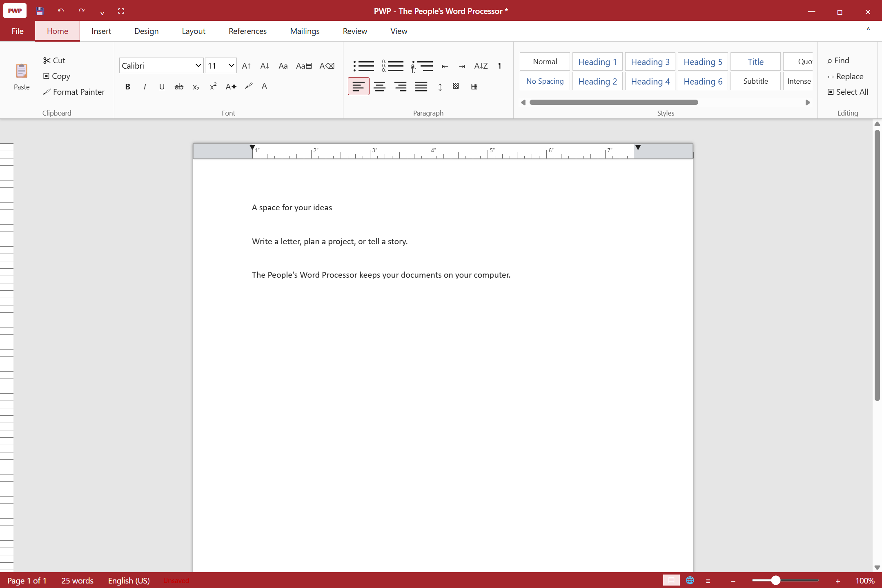Screen dimensions: 882x588
Task: Switch to the References tab
Action: point(247,31)
